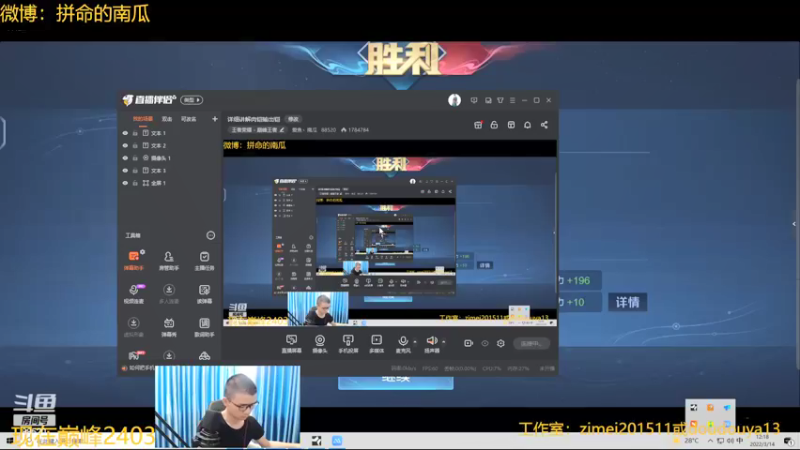Screen dimensions: 800x450
Task: Expand the microphone options arrow
Action: [415, 341]
